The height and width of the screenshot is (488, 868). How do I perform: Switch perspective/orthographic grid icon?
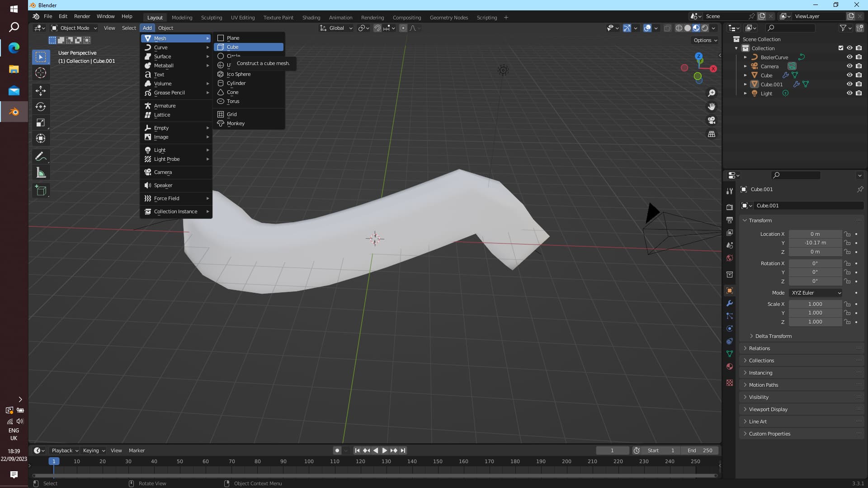[712, 134]
